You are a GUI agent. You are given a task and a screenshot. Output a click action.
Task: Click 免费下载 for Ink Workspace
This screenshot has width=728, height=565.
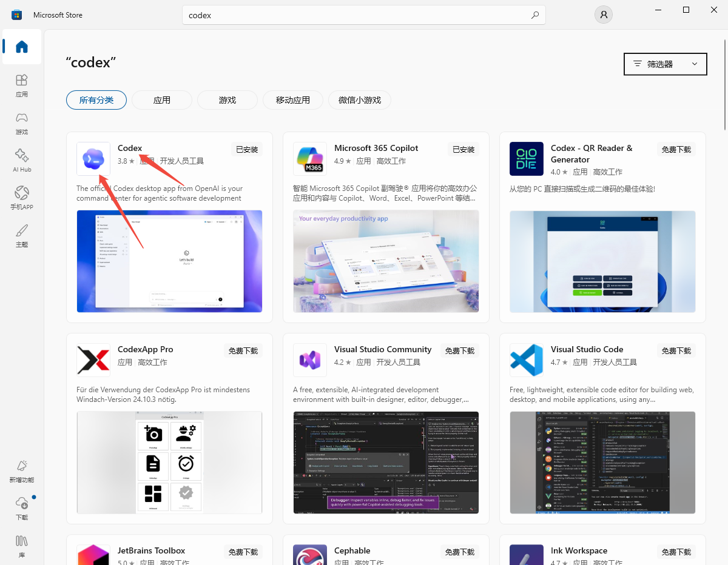676,552
